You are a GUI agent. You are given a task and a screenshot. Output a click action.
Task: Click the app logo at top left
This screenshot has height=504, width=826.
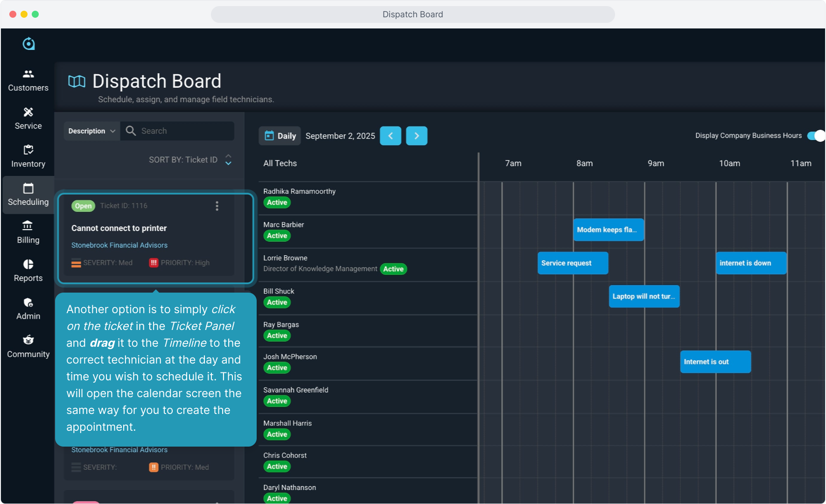pos(28,44)
